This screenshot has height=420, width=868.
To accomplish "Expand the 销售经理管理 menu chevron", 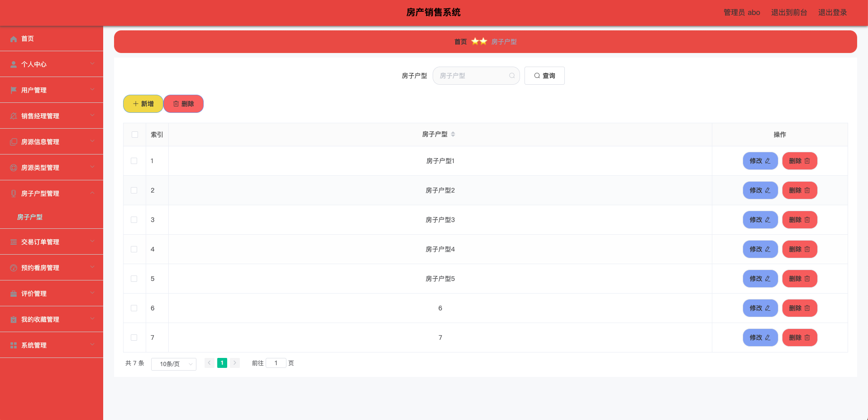I will [x=92, y=115].
